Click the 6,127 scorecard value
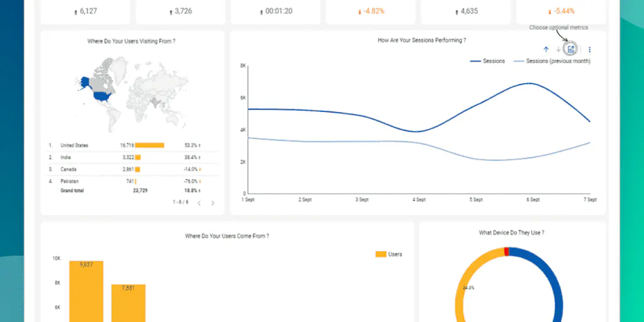 [88, 11]
